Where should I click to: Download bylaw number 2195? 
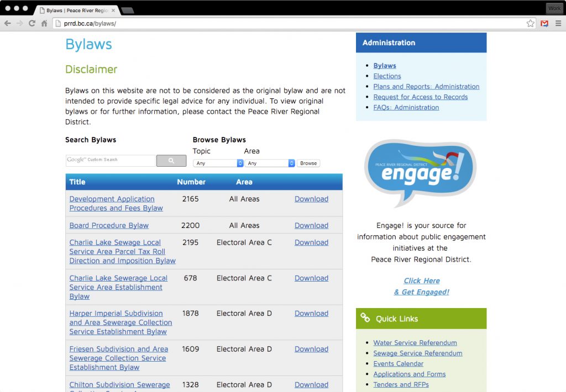click(x=312, y=242)
